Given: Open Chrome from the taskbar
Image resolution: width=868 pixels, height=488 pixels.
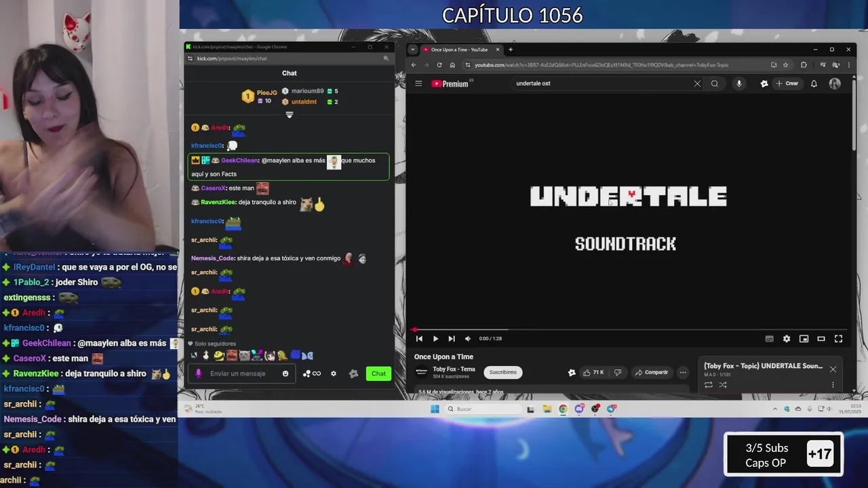Looking at the screenshot, I should 563,409.
